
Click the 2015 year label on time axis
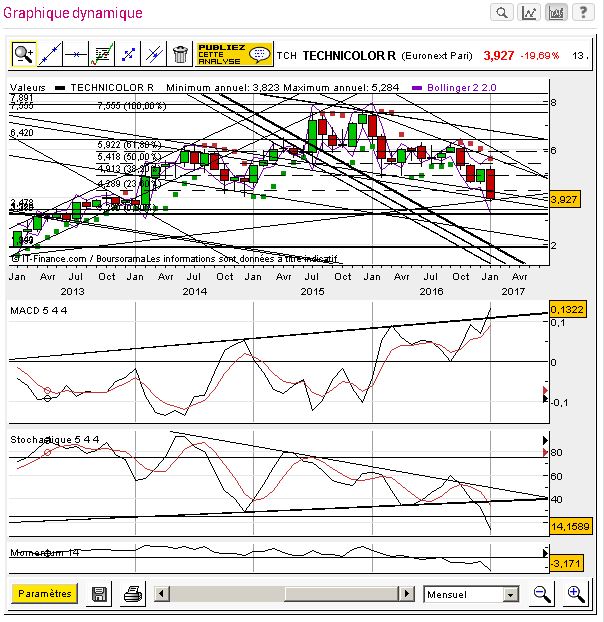[313, 292]
